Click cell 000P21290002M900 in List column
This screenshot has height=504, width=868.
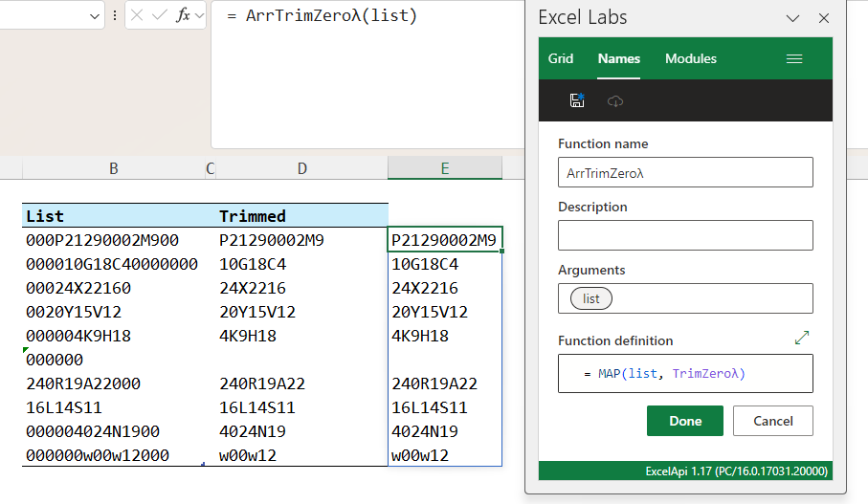pyautogui.click(x=102, y=240)
